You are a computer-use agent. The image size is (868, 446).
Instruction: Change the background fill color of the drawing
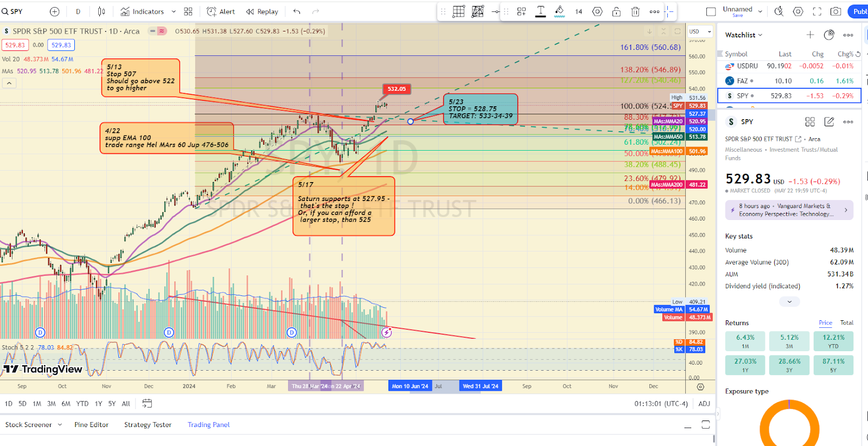point(560,11)
